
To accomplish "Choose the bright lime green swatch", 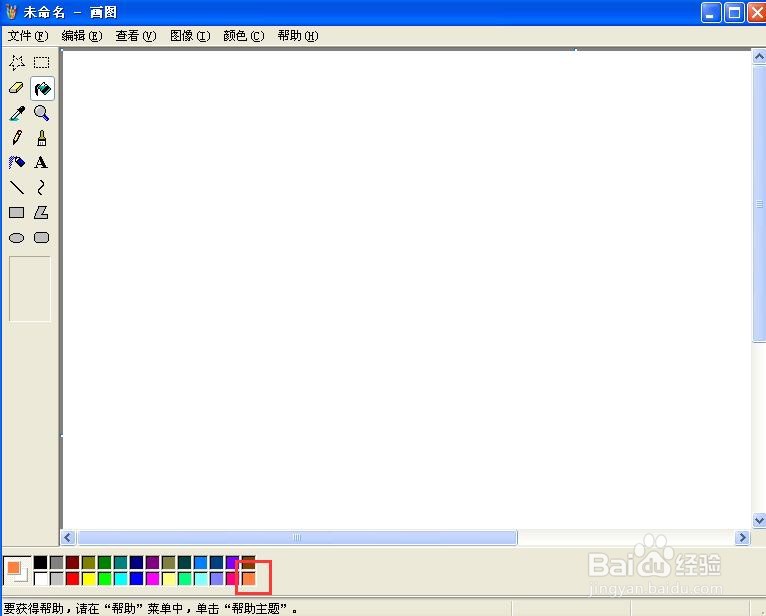I will [x=105, y=579].
